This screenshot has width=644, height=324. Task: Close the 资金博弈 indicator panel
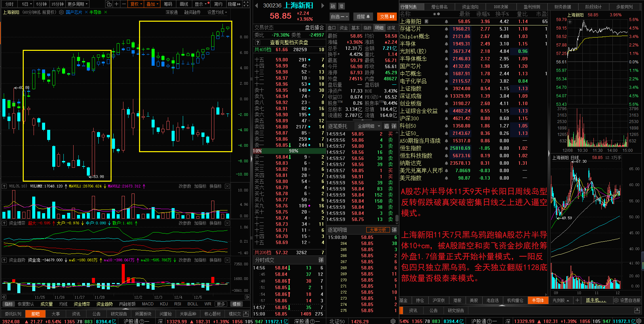coord(228,223)
